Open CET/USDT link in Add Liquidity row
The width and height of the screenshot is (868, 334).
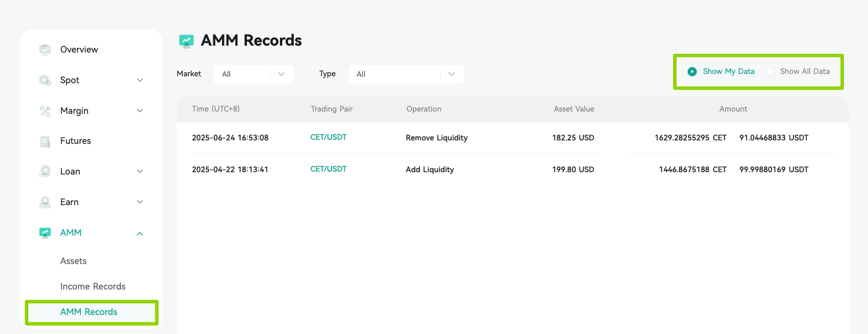pyautogui.click(x=328, y=169)
